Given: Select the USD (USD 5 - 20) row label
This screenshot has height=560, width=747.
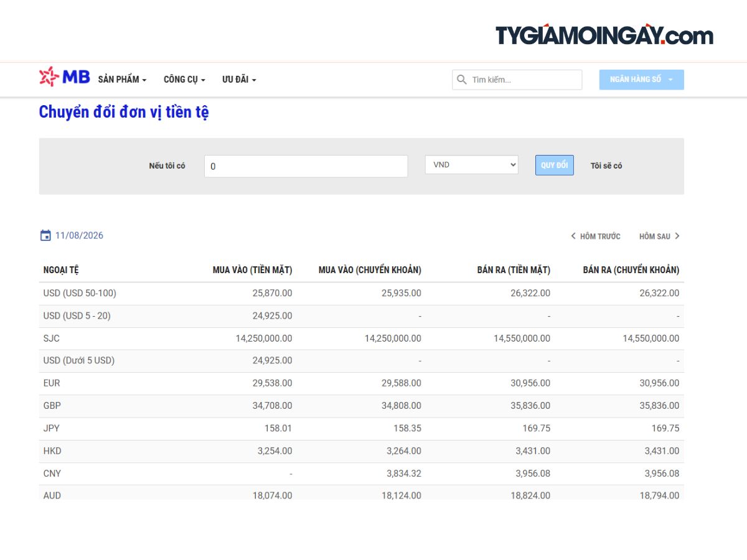Looking at the screenshot, I should tap(77, 315).
